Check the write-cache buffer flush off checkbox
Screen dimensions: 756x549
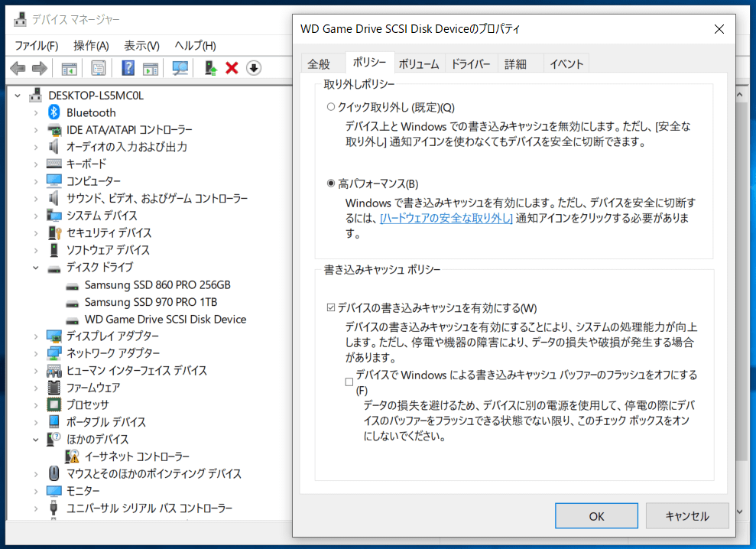[349, 382]
